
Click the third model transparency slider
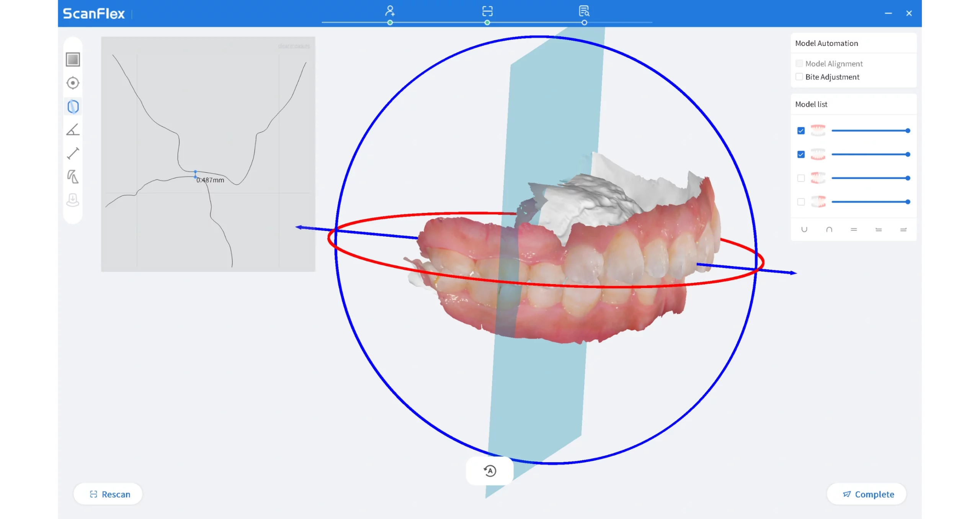(x=871, y=178)
